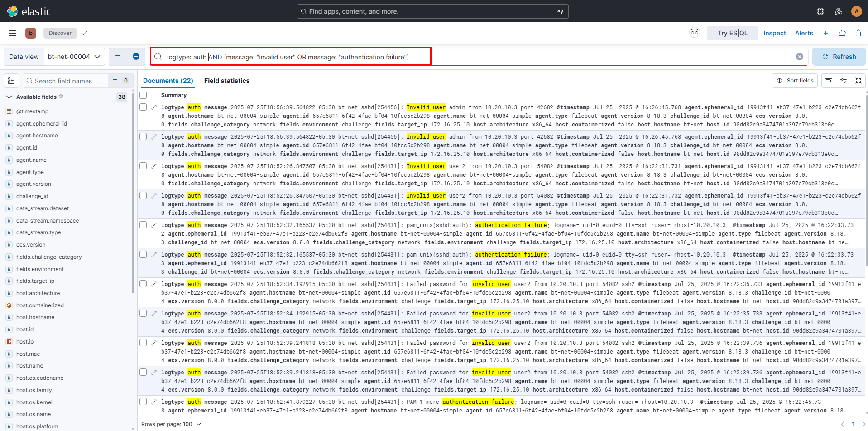The height and width of the screenshot is (431, 868).
Task: Click the Data view label button
Action: point(24,57)
